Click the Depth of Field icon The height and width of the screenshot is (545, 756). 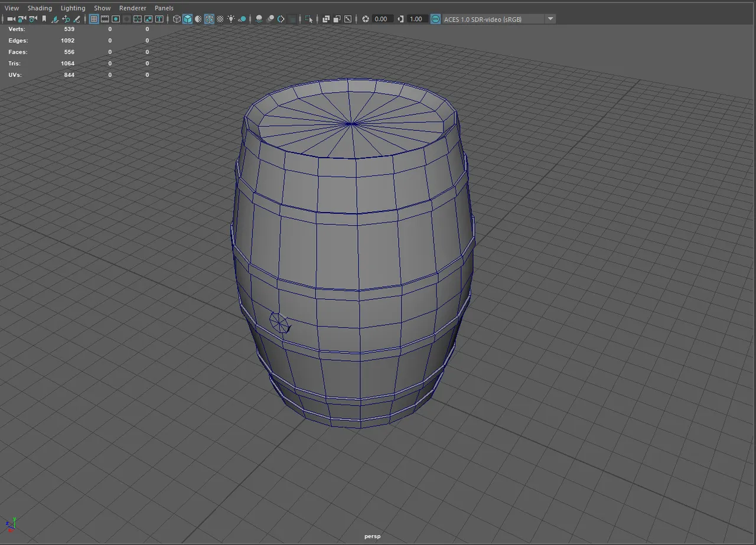pos(292,19)
